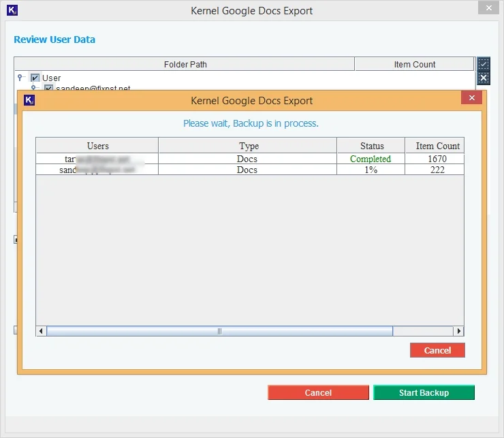Close the main Kernel Google Docs Export window
The height and width of the screenshot is (438, 504).
(488, 7)
